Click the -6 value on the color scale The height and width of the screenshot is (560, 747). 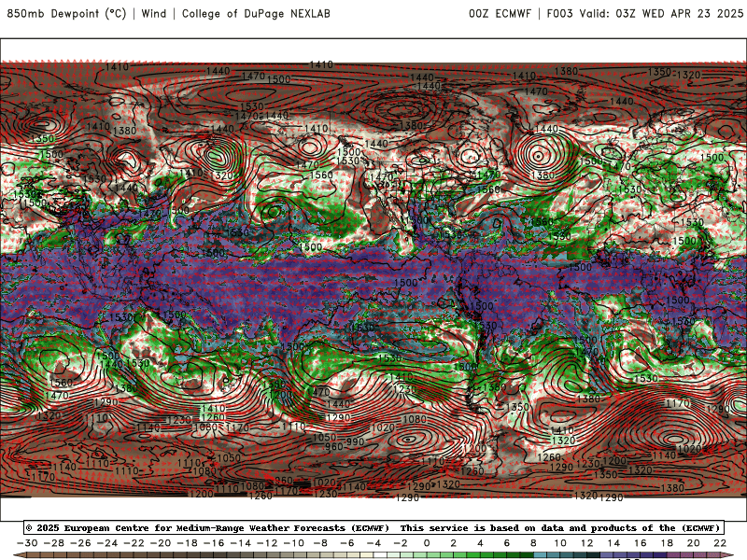(x=347, y=543)
